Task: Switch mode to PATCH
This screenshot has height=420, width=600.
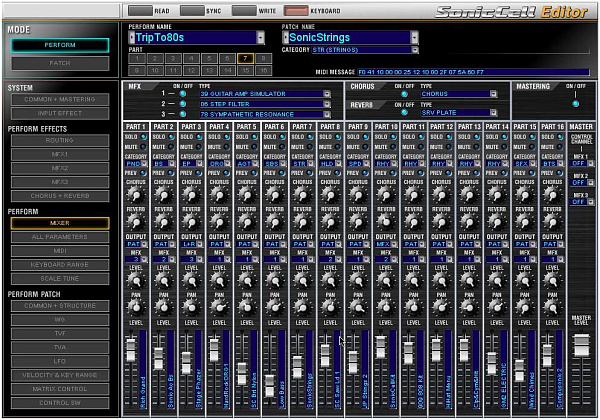Action: click(x=60, y=63)
